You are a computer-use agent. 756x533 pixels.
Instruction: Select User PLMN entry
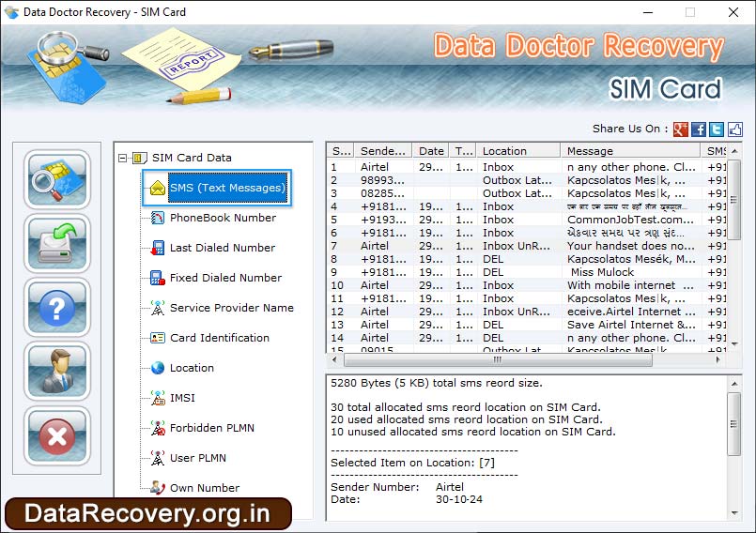click(197, 458)
